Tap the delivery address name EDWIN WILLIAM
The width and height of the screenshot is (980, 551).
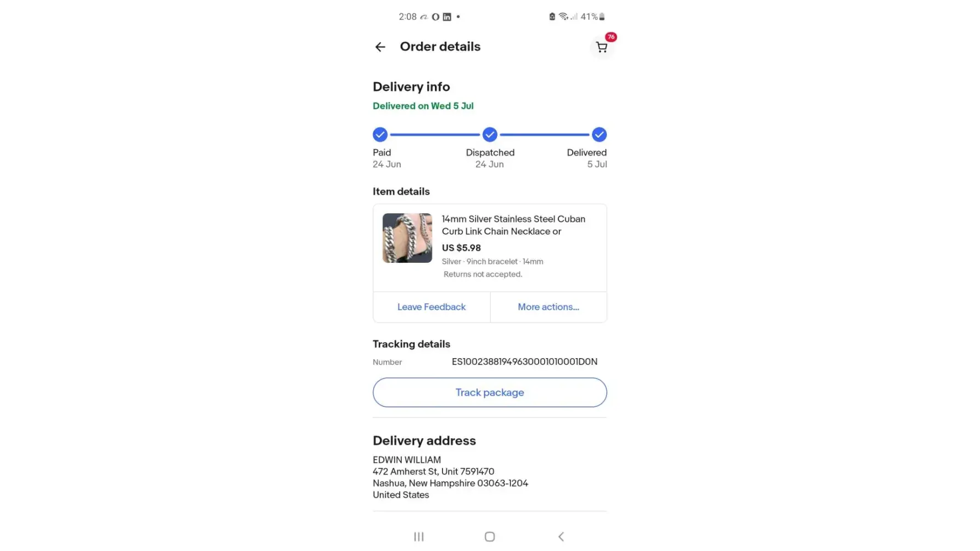tap(407, 460)
